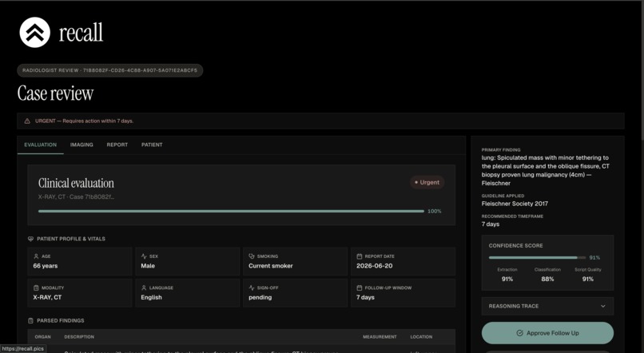Click the Script Quality 91% score
This screenshot has height=353, width=644.
(588, 279)
